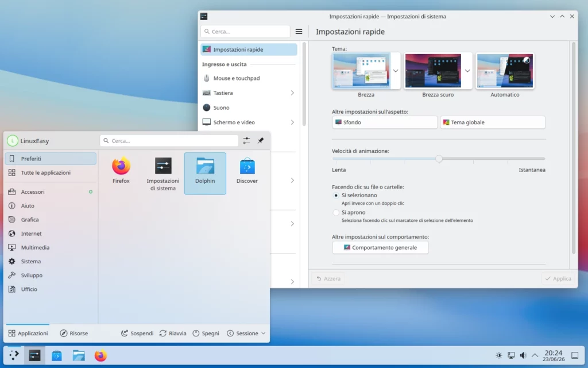The image size is (588, 368).
Task: Click the launcher search field
Action: click(x=169, y=140)
